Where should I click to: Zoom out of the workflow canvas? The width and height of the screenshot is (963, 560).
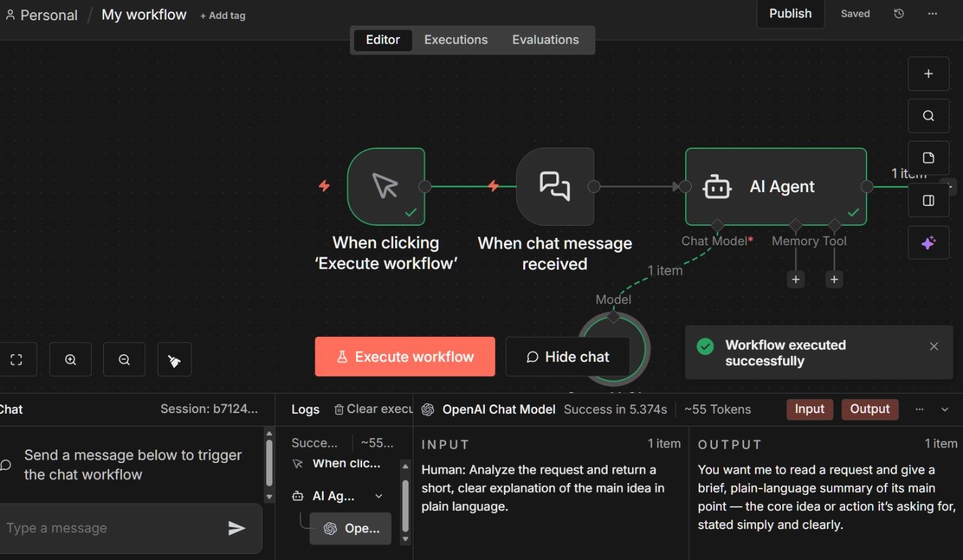point(124,360)
